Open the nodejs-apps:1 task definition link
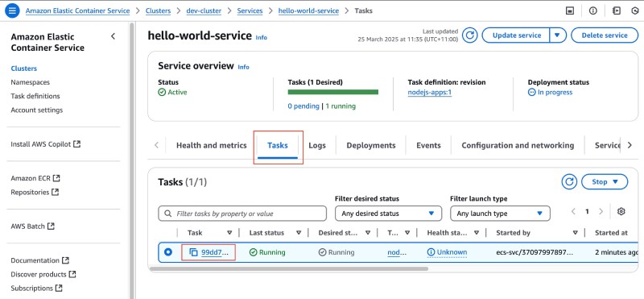Screen dimensions: 644x299 (x=430, y=92)
